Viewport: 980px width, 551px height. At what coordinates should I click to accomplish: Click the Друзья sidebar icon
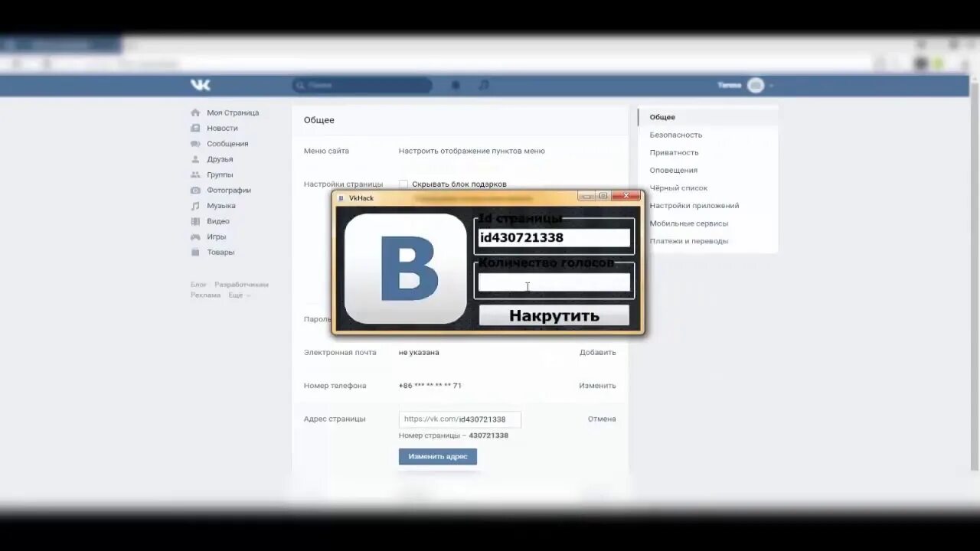coord(195,159)
